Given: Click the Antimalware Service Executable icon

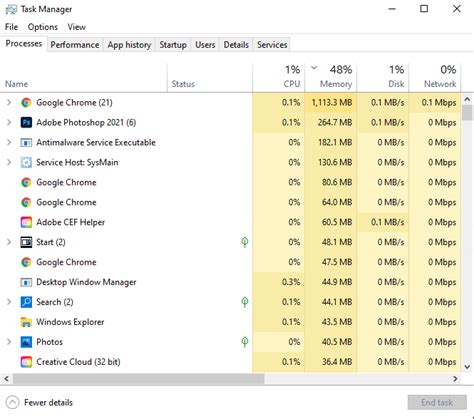Looking at the screenshot, I should 26,143.
